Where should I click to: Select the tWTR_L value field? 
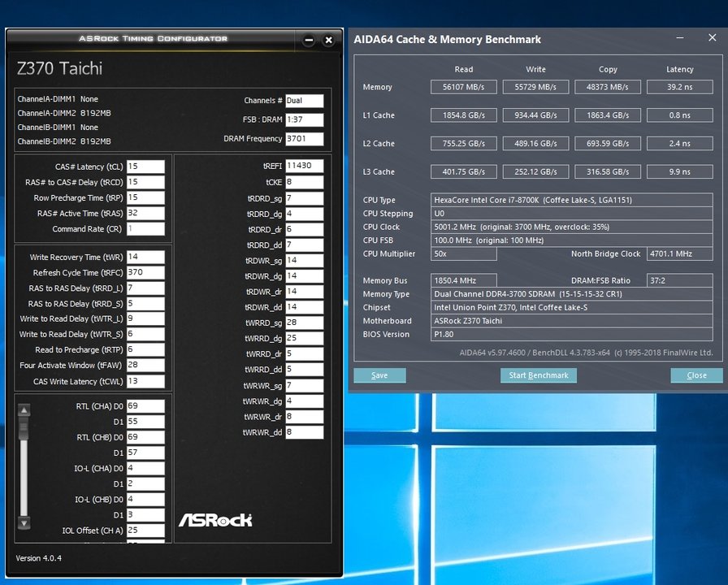point(145,318)
